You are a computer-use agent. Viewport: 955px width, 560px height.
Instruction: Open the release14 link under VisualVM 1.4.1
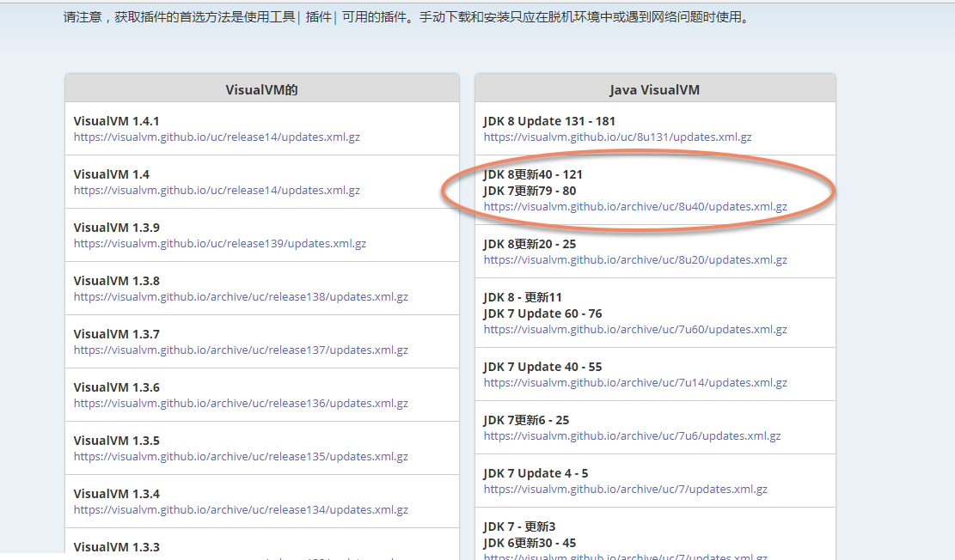click(217, 137)
